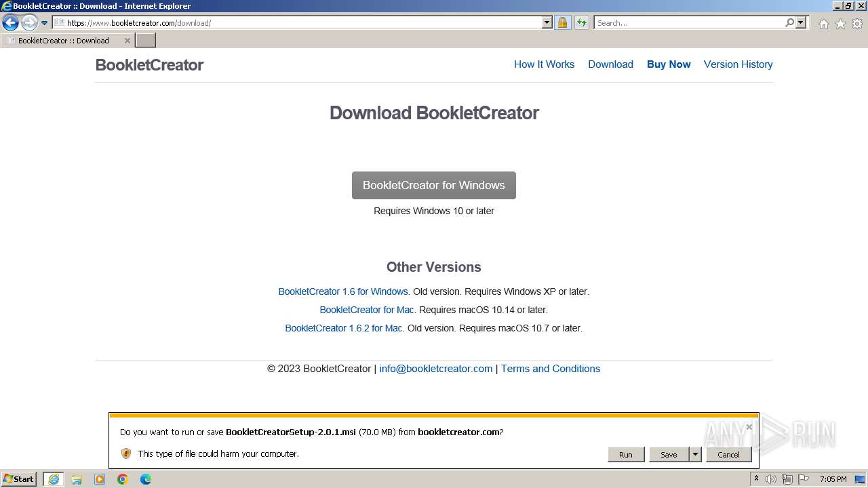Image resolution: width=868 pixels, height=488 pixels.
Task: Go back with the browser Back arrow
Action: [10, 23]
